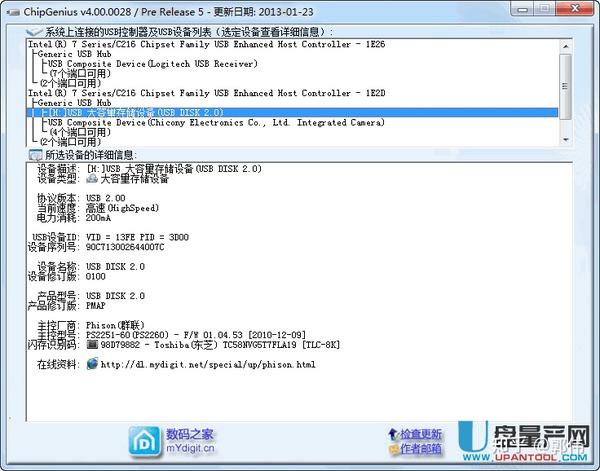Open the phison.html online resource link
This screenshot has height=471, width=600.
coord(208,364)
